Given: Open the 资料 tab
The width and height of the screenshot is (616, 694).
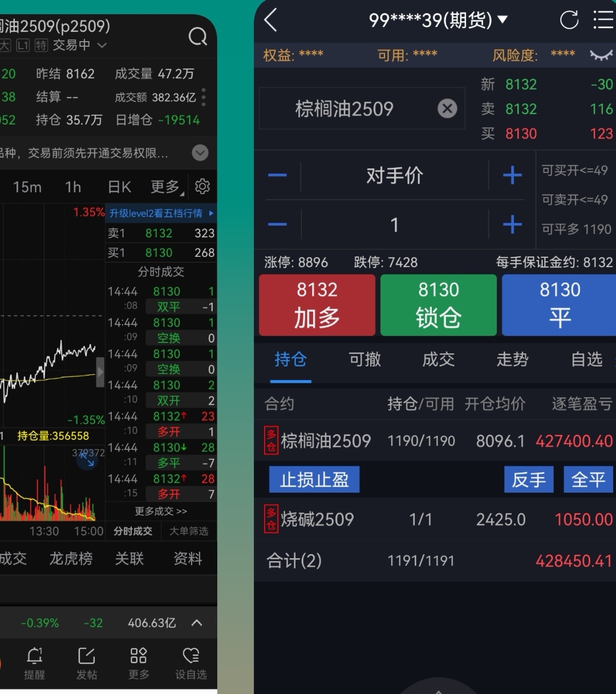Looking at the screenshot, I should point(188,558).
